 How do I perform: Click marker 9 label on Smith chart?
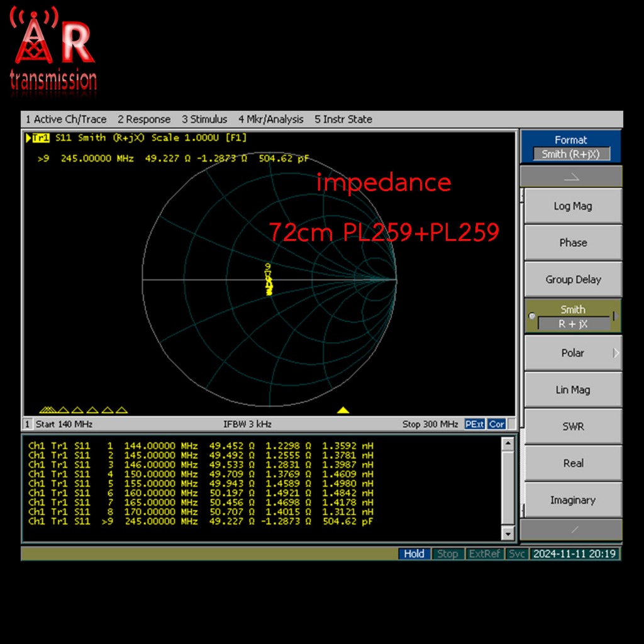[268, 267]
